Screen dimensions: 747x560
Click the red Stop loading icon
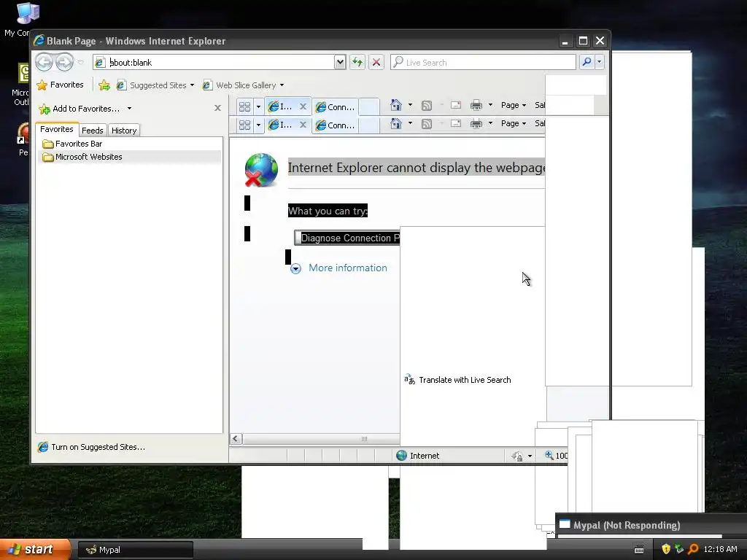(376, 63)
